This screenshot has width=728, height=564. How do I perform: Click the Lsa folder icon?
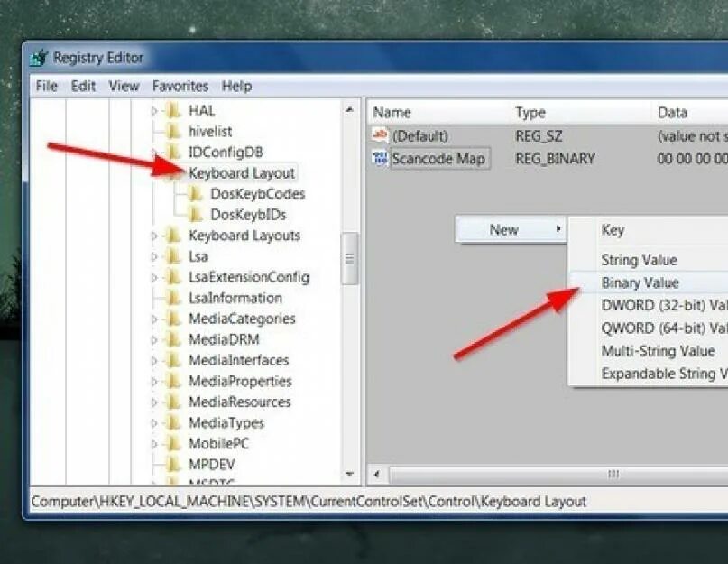[x=173, y=256]
